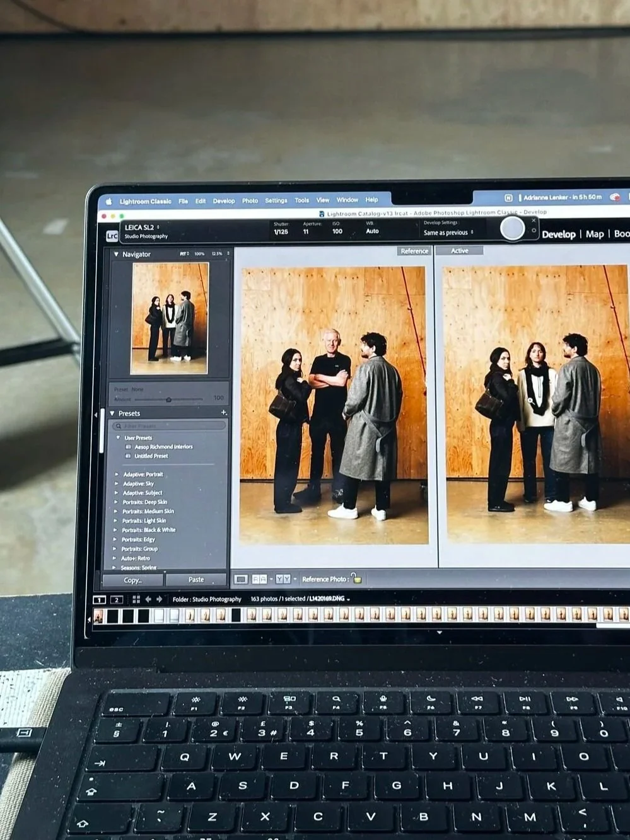This screenshot has height=840, width=630.
Task: Open the Loupe view icon below the image
Action: (240, 578)
